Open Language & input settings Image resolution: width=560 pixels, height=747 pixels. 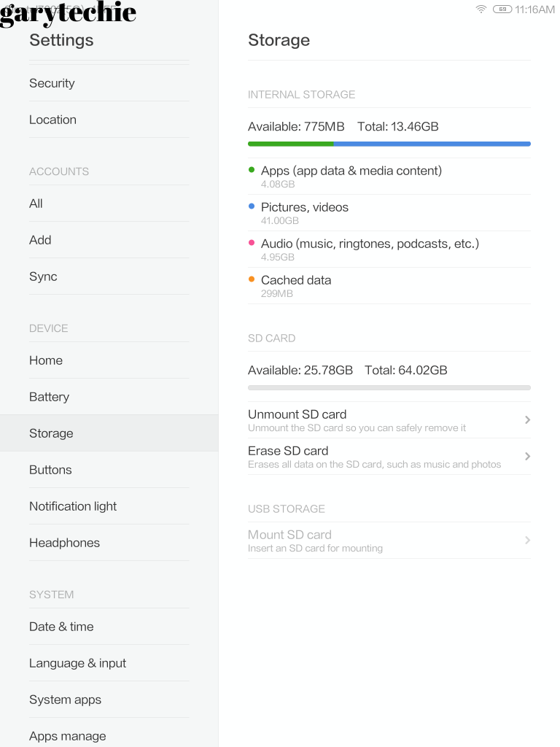click(77, 663)
